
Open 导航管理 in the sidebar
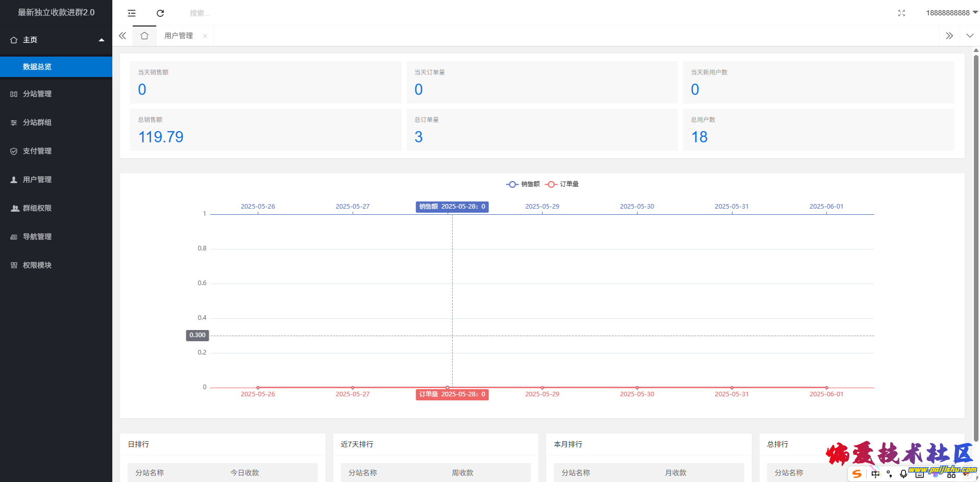click(37, 237)
